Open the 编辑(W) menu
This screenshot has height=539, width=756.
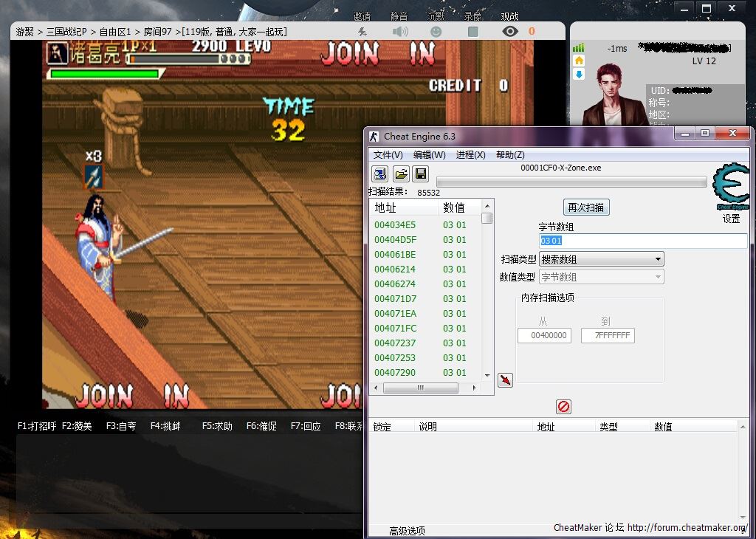(x=429, y=155)
